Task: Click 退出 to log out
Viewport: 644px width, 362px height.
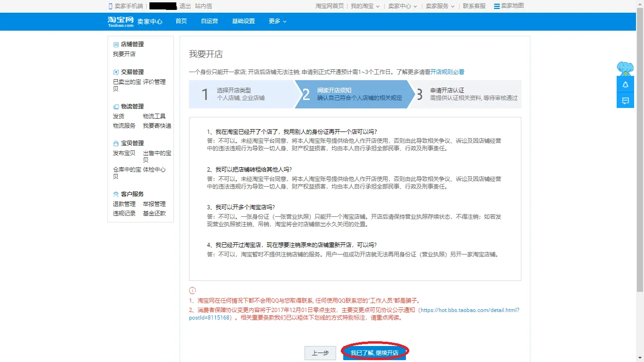Action: (185, 6)
